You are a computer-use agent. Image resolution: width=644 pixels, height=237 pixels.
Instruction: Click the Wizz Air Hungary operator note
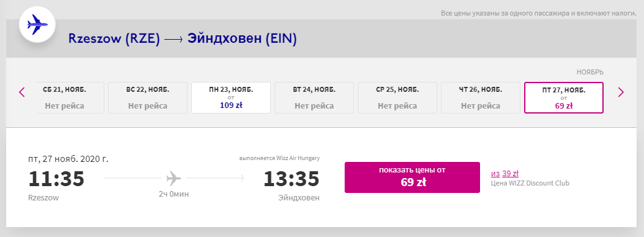(279, 158)
